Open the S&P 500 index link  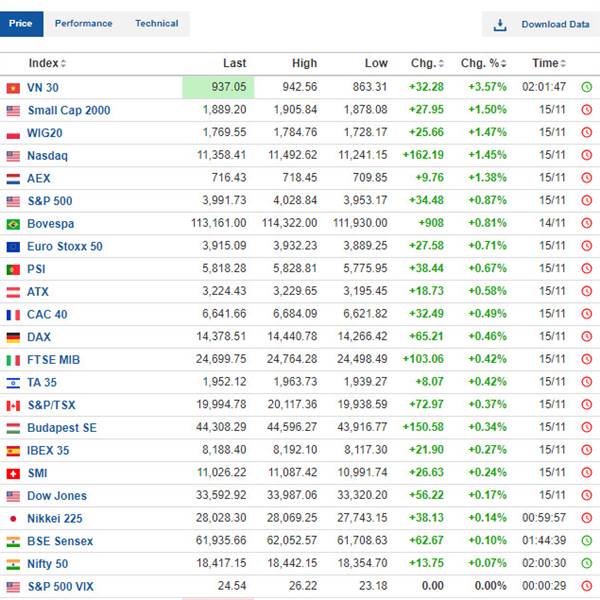coord(50,201)
